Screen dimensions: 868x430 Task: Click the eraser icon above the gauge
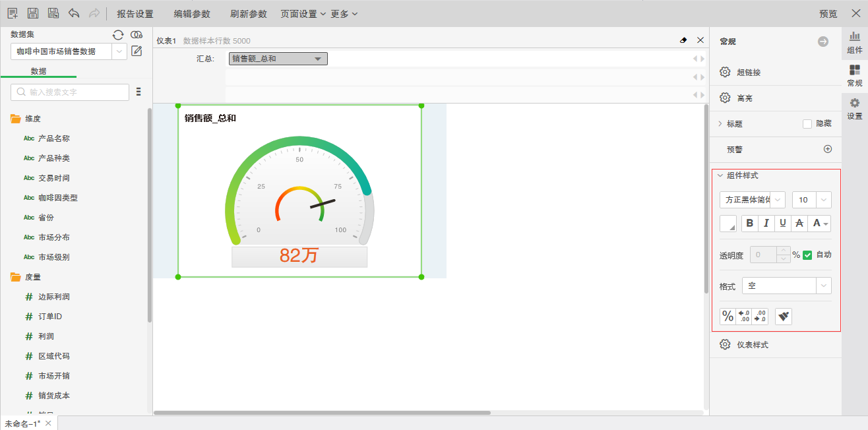[x=683, y=41]
